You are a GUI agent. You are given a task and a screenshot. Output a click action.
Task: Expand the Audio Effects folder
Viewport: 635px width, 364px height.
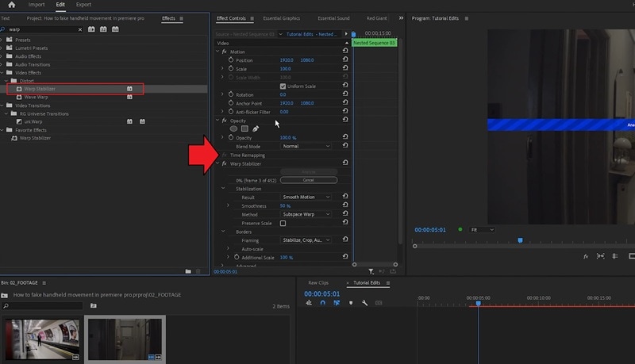[2, 56]
